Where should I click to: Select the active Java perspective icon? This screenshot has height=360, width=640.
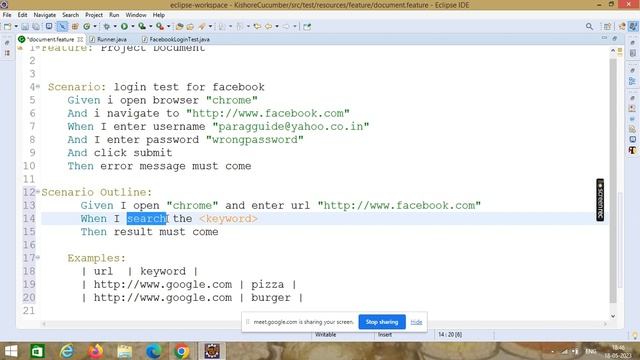coord(633,27)
